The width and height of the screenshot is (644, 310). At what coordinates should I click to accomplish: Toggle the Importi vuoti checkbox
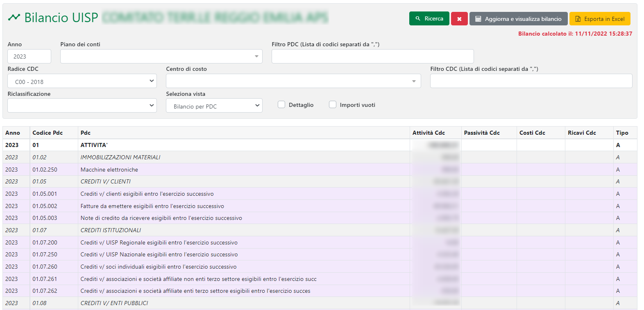pos(333,105)
